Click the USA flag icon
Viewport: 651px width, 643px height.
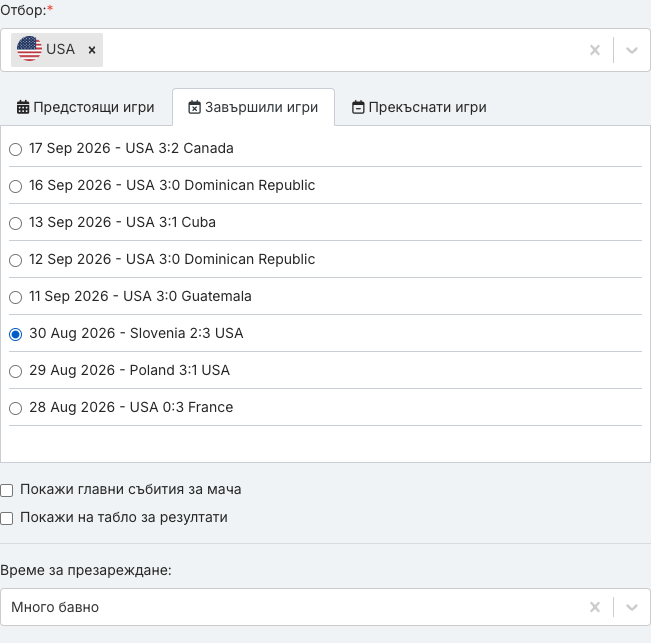(x=29, y=49)
